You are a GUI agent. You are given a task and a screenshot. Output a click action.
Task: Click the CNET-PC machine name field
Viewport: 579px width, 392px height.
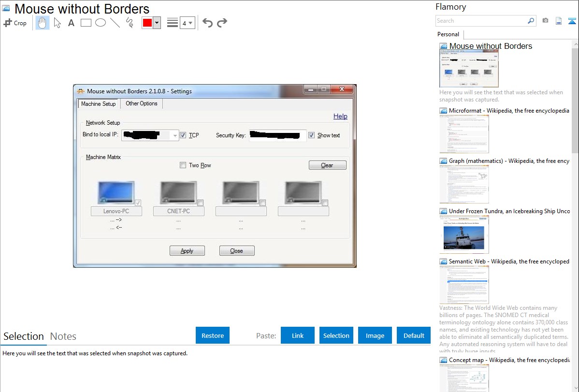coord(179,211)
